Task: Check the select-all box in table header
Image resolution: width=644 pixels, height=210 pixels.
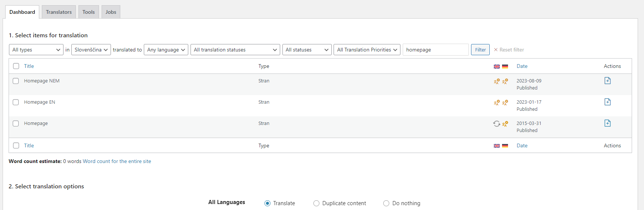Action: point(16,66)
